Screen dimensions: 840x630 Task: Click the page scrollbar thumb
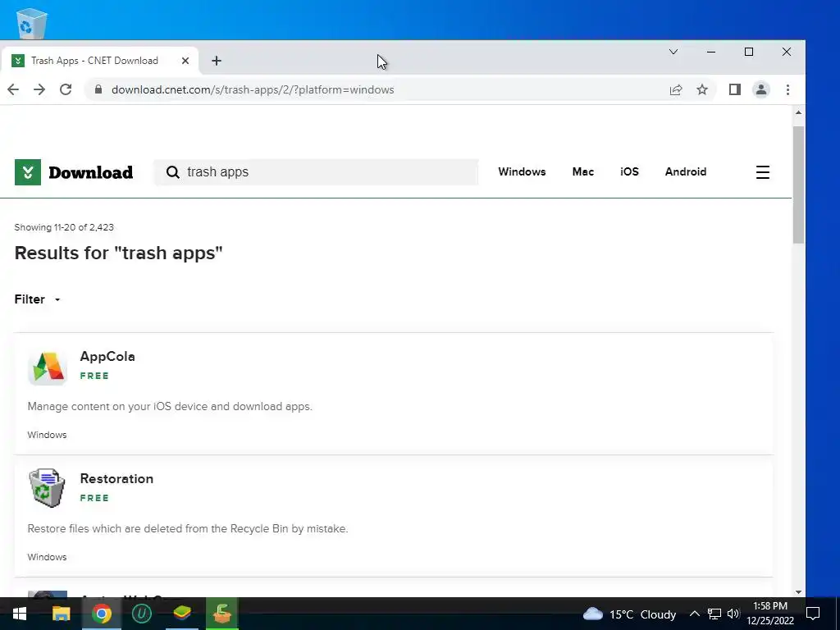(798, 185)
